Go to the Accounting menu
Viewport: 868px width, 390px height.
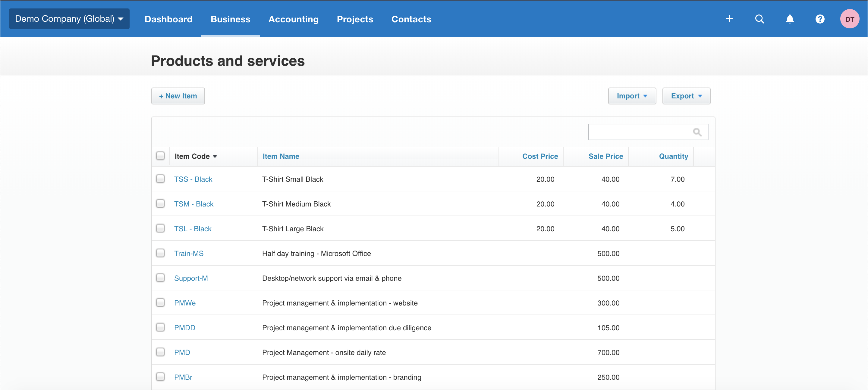pos(293,19)
